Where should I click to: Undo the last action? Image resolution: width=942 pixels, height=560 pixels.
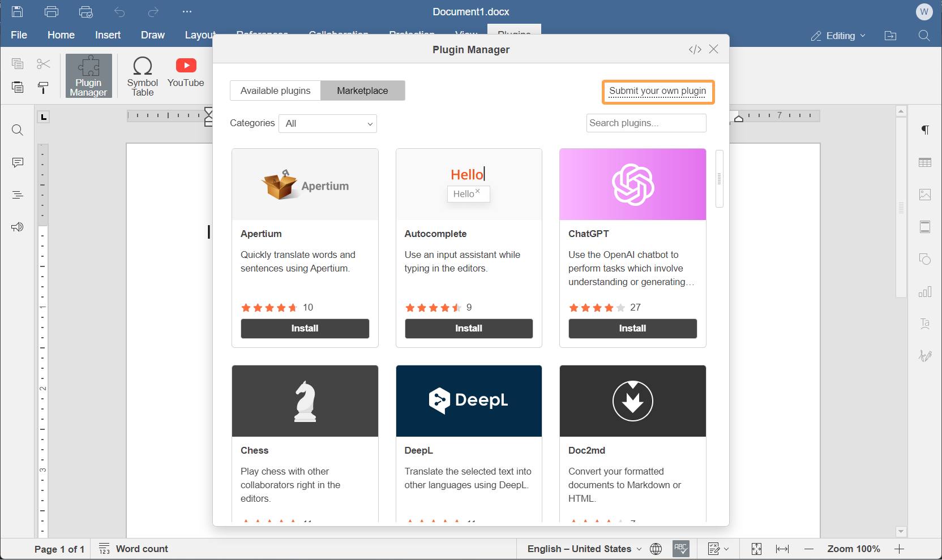(x=119, y=11)
